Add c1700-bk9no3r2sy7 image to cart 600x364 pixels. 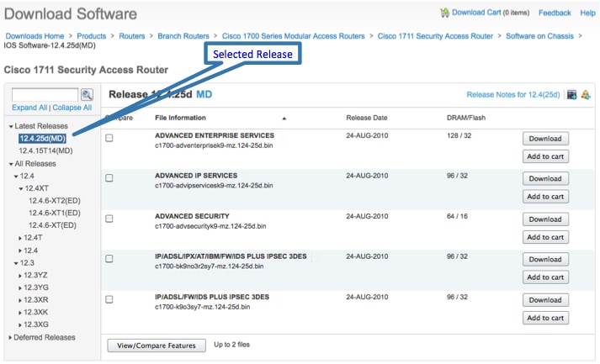tap(545, 277)
